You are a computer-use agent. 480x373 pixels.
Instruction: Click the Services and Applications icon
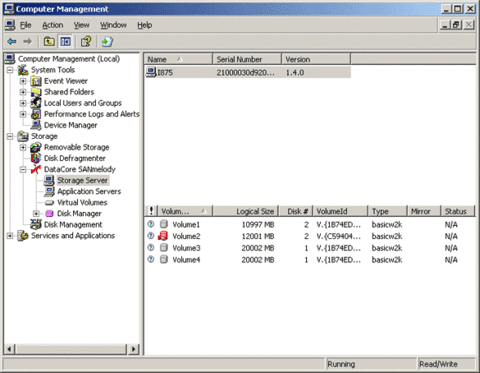click(23, 235)
